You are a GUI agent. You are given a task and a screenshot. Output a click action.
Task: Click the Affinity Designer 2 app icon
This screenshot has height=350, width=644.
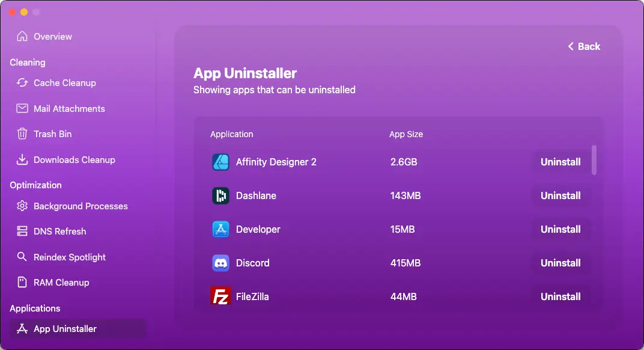pos(220,162)
